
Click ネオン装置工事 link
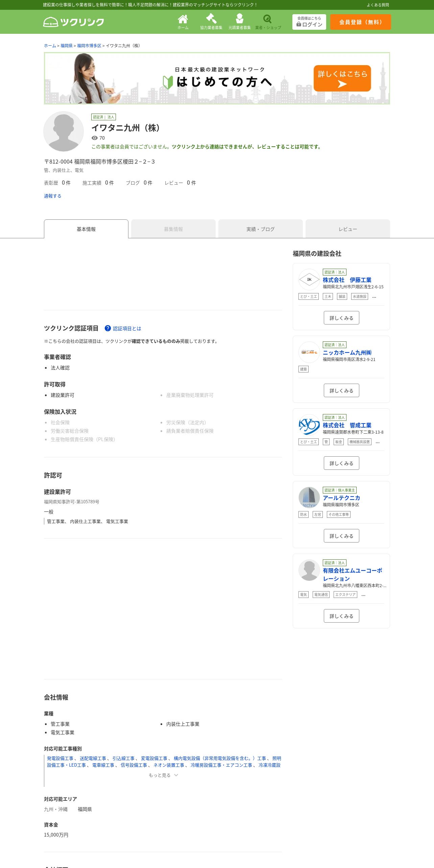point(169,765)
